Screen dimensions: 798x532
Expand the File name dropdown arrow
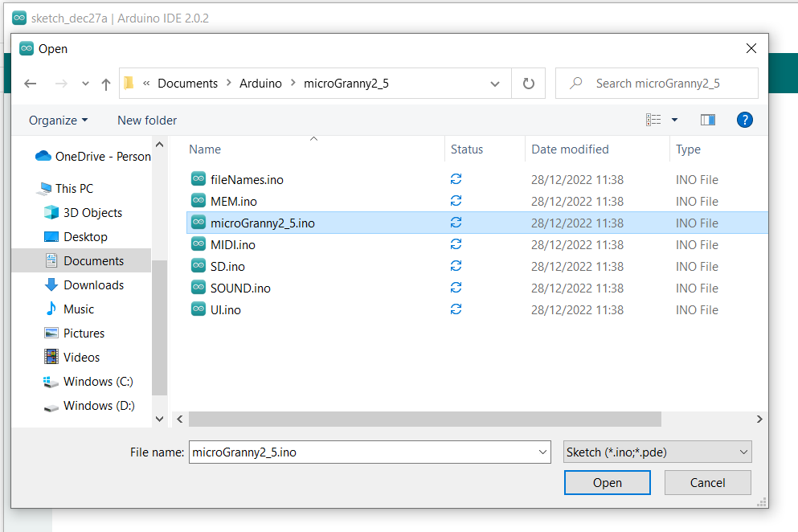coord(542,452)
